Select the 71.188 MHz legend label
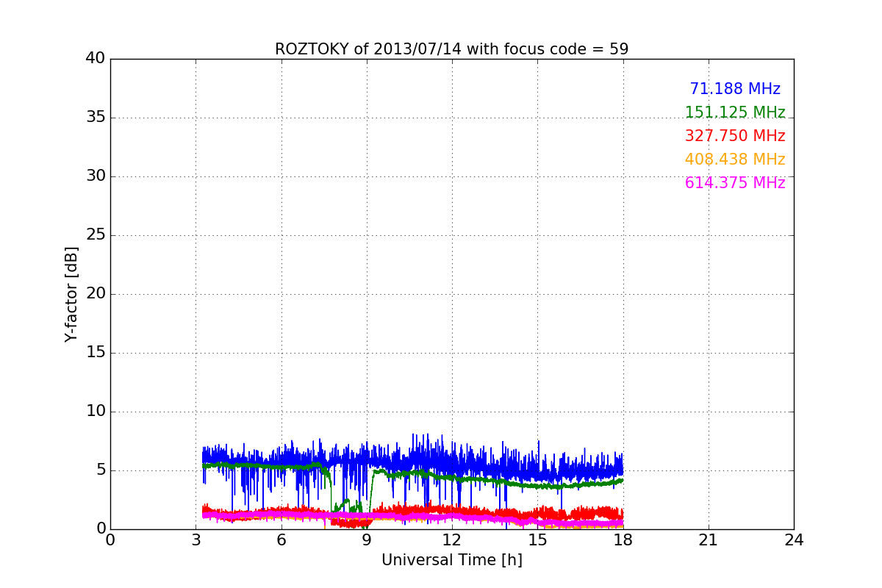The width and height of the screenshot is (882, 588). tap(735, 89)
